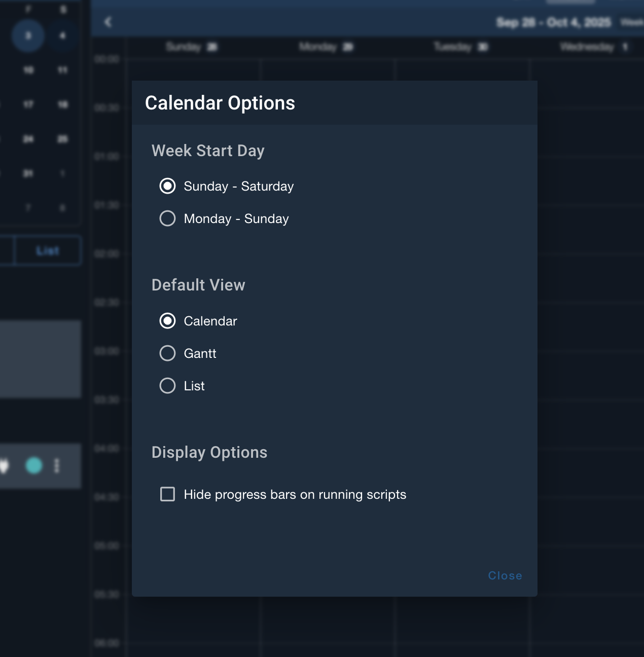Set default view to Calendar

[167, 321]
